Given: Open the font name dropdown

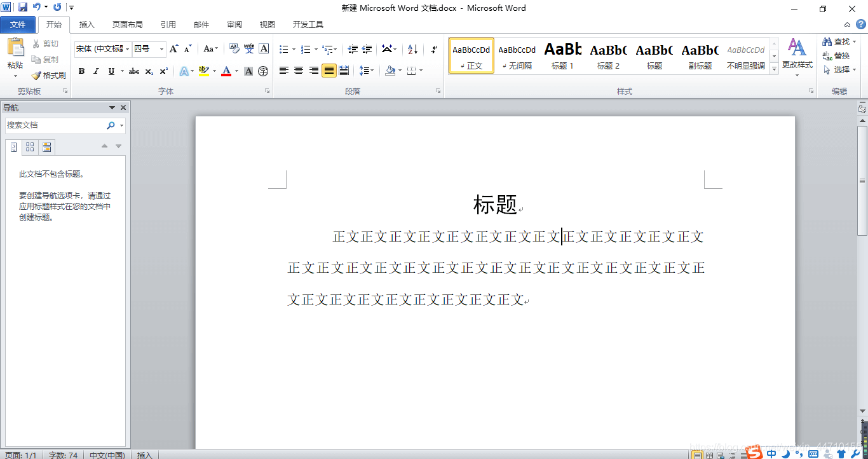Looking at the screenshot, I should click(128, 49).
